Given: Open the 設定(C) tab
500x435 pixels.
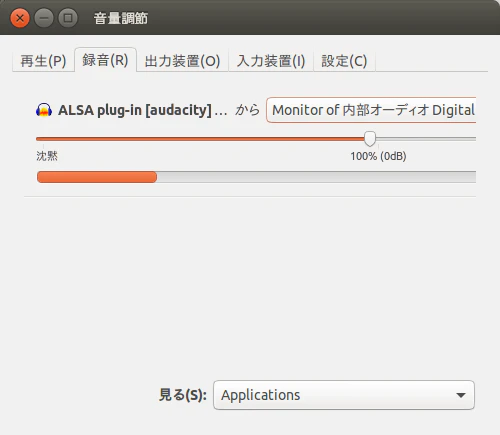Looking at the screenshot, I should (344, 61).
